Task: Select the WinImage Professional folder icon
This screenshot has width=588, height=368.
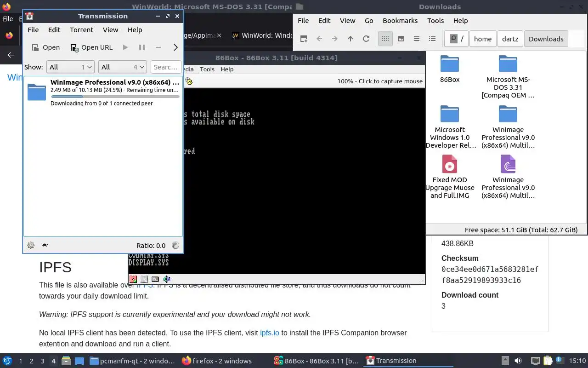Action: tap(508, 127)
